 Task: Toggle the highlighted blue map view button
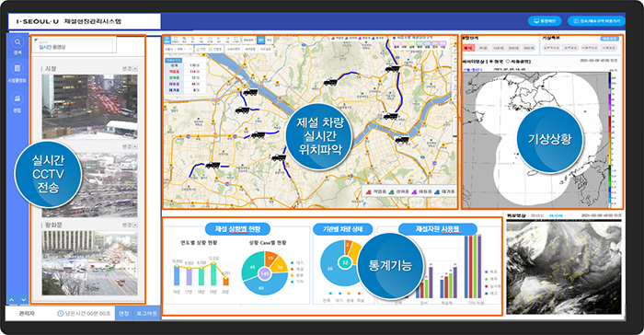pos(260,40)
